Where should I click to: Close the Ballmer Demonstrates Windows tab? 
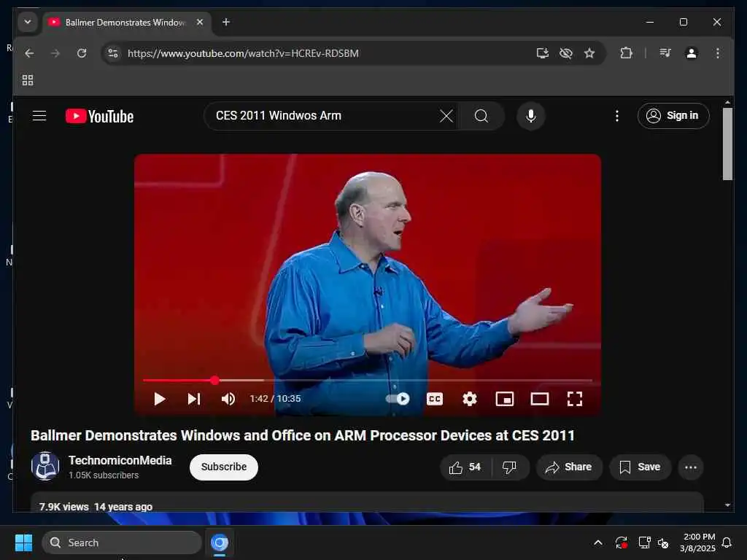(x=200, y=22)
